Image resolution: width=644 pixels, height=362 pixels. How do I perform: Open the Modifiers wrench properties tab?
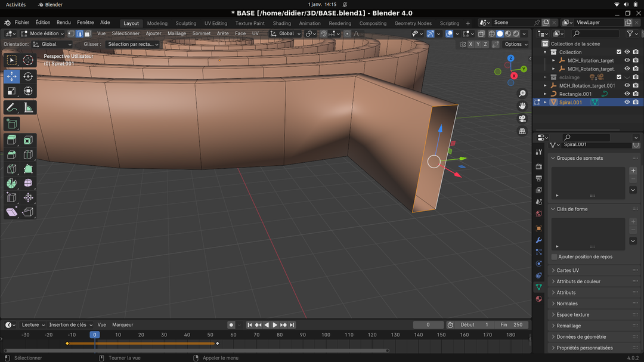(538, 240)
